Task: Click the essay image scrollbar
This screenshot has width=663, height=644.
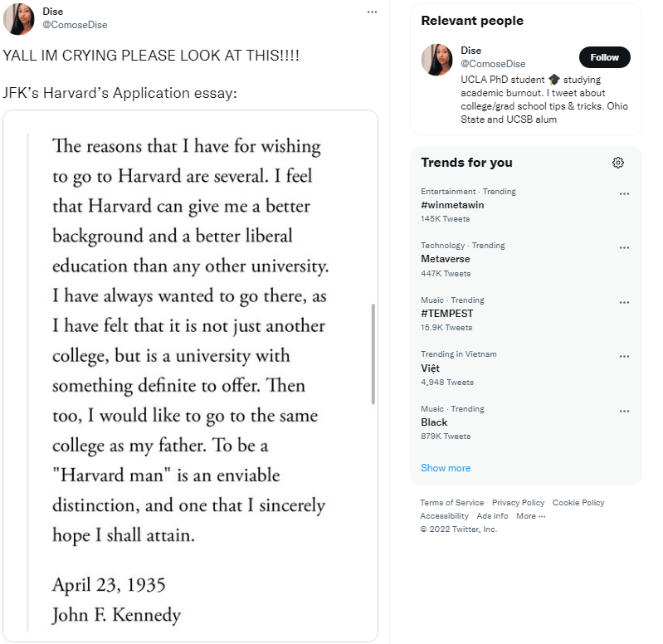Action: [373, 354]
